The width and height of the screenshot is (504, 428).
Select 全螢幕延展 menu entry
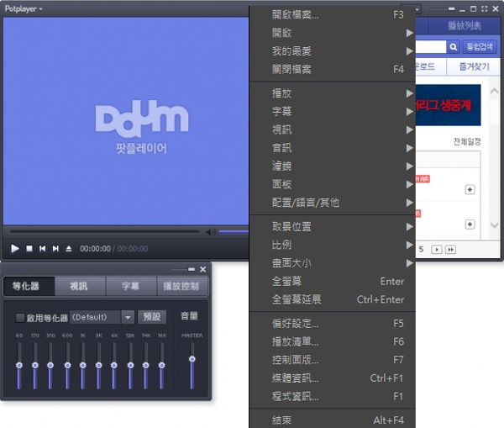333,299
